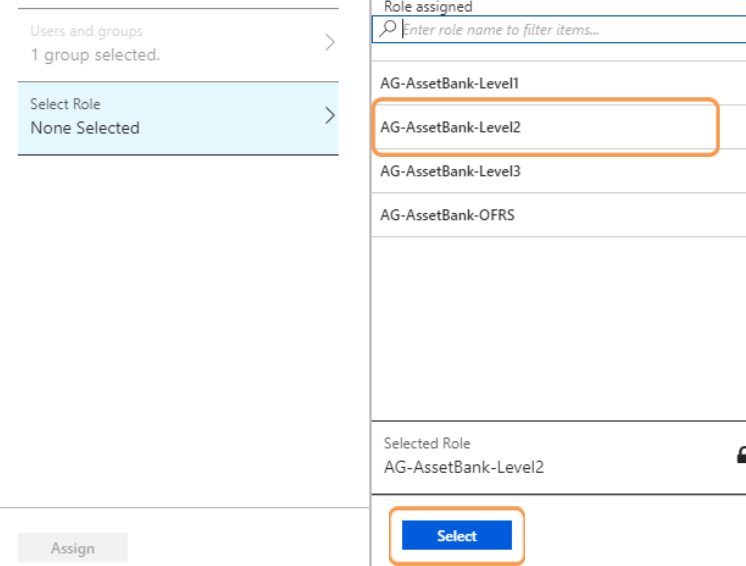Image resolution: width=746 pixels, height=566 pixels.
Task: Select the AG-AssetBank-Level1 role
Action: tap(559, 83)
